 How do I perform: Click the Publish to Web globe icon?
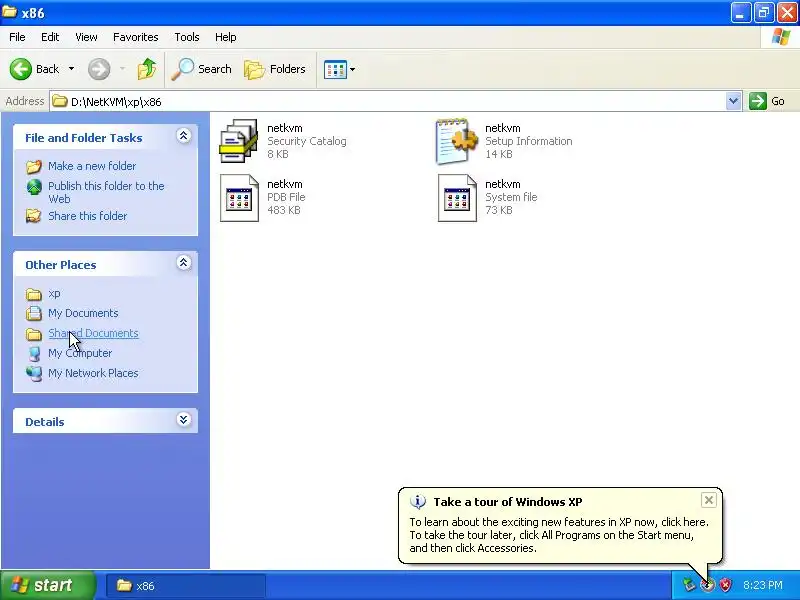coord(34,188)
